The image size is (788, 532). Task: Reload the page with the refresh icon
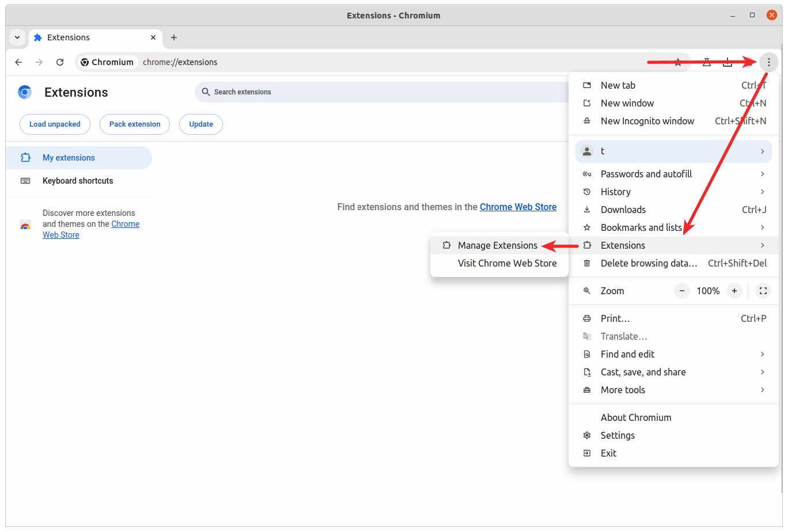[60, 62]
